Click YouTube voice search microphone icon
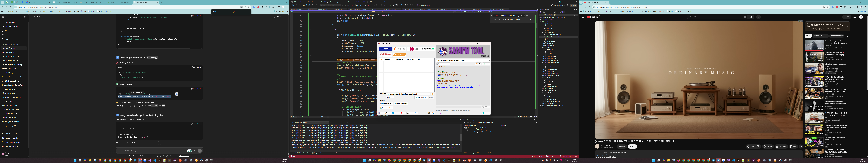Image resolution: width=868 pixels, height=163 pixels. 758,17
